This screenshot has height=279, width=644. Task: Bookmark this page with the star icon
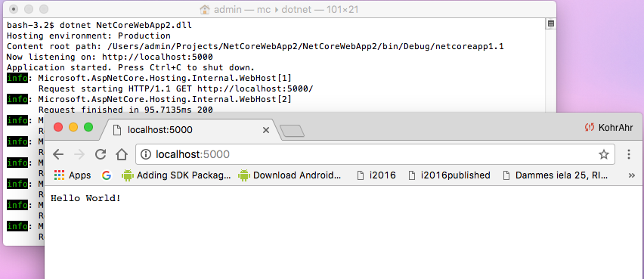pyautogui.click(x=603, y=154)
